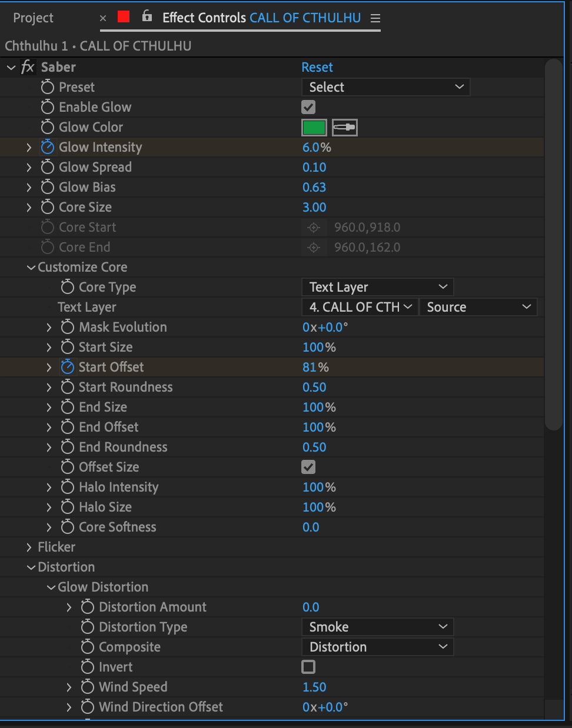Toggle stopwatch for Halo Size
This screenshot has height=728, width=572.
pos(68,507)
